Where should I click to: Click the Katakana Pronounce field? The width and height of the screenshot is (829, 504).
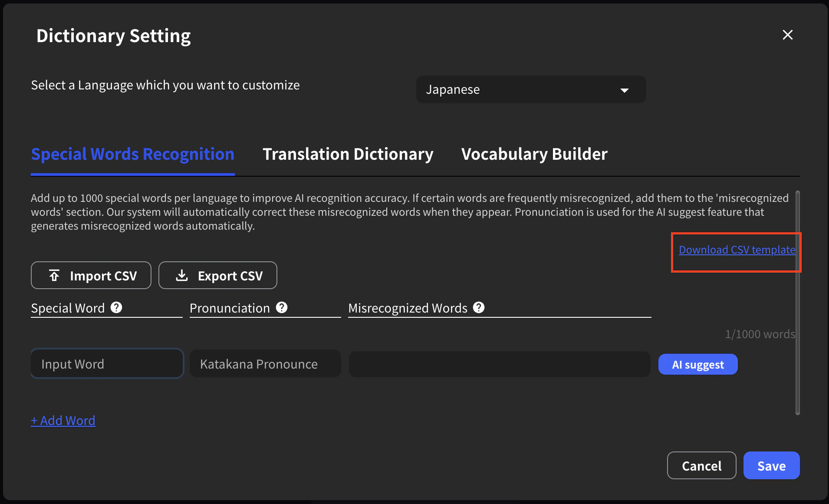pyautogui.click(x=265, y=364)
